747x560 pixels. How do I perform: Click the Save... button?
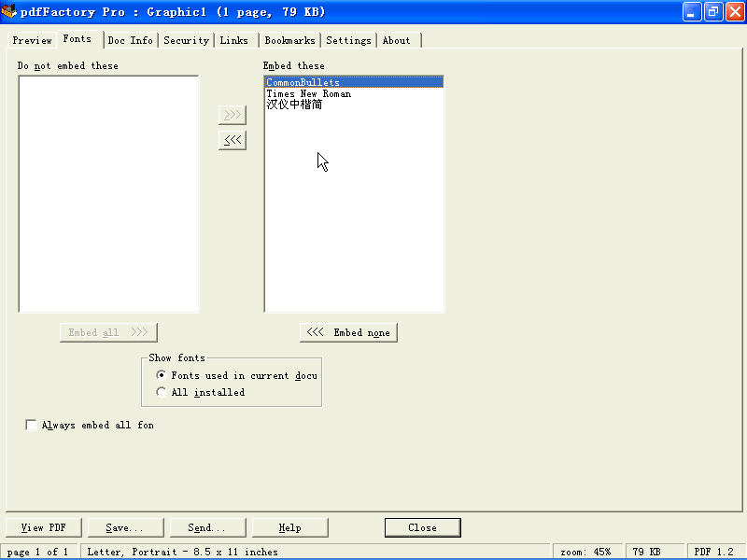126,527
